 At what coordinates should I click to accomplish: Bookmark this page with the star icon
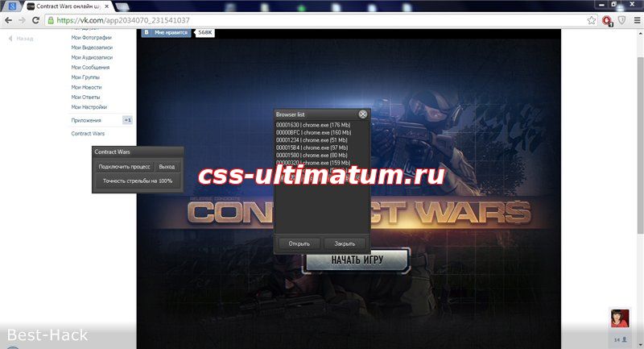tap(591, 20)
